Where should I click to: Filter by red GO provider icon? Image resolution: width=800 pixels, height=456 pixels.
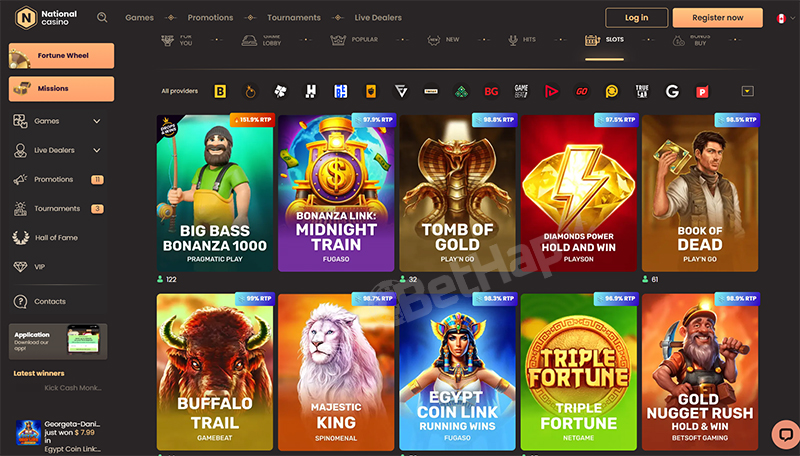(x=582, y=91)
